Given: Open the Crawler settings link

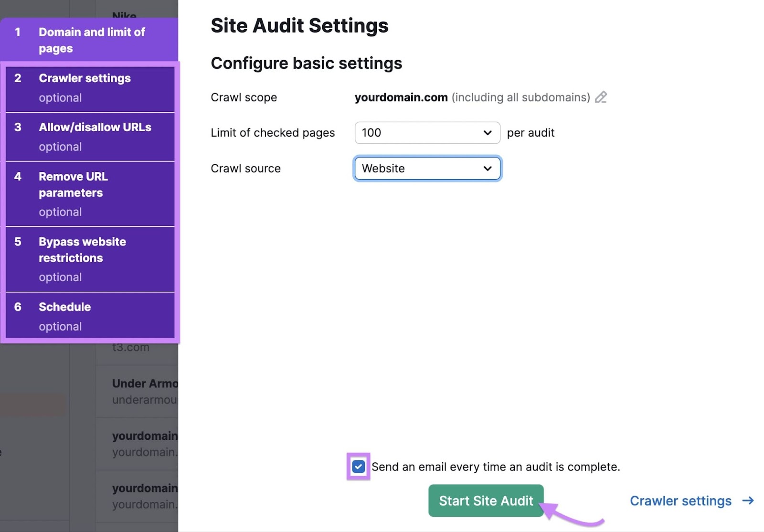Looking at the screenshot, I should [680, 501].
